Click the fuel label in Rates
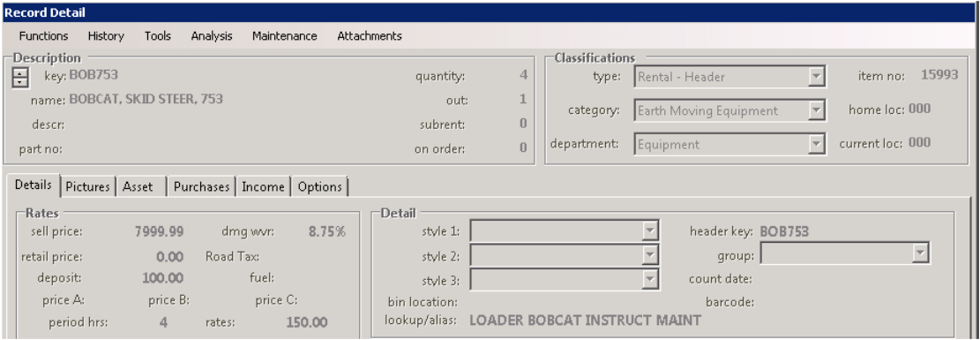980x340 pixels. (x=262, y=277)
